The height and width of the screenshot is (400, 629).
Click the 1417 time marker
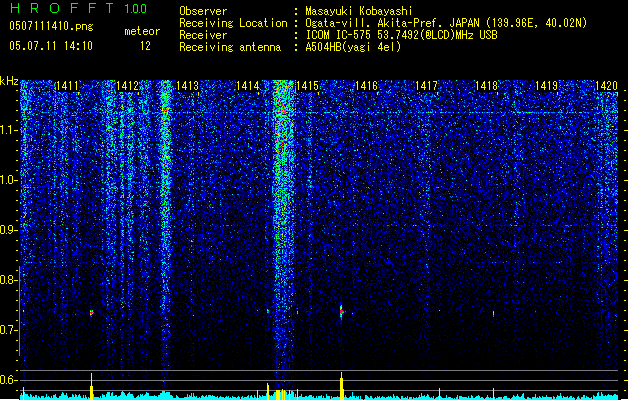(426, 86)
